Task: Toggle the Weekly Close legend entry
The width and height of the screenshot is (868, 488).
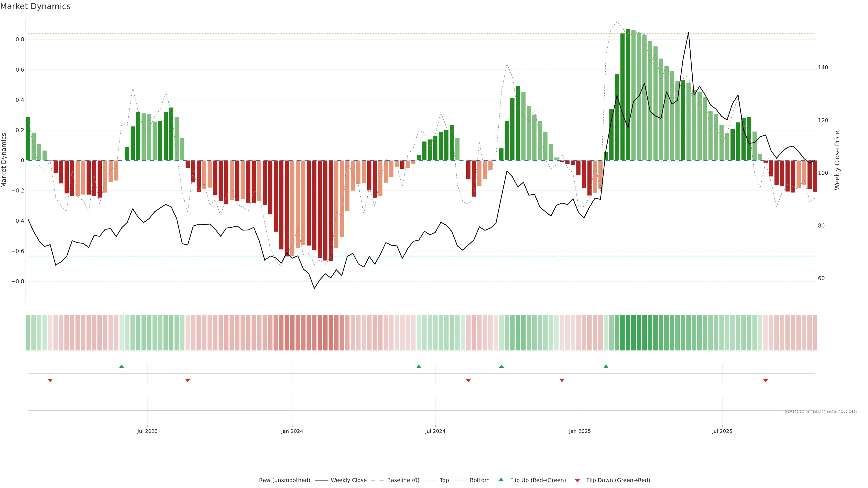Action: [348, 480]
